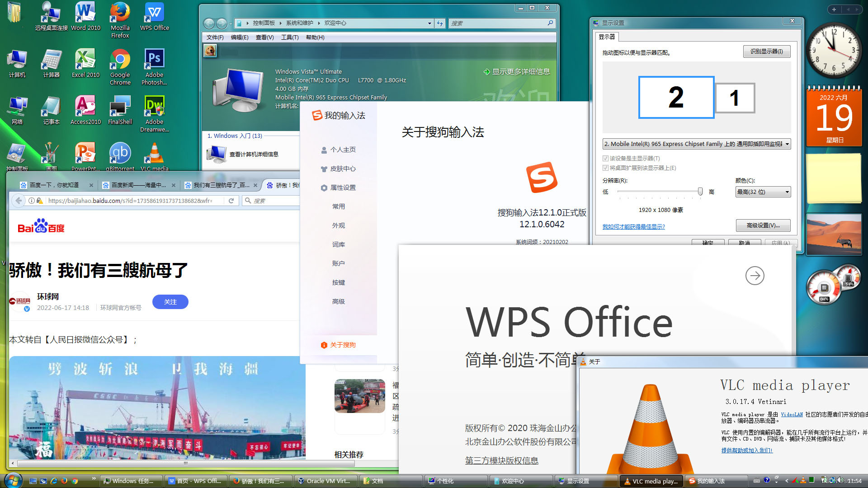Click the resolution slider handle

coord(700,192)
